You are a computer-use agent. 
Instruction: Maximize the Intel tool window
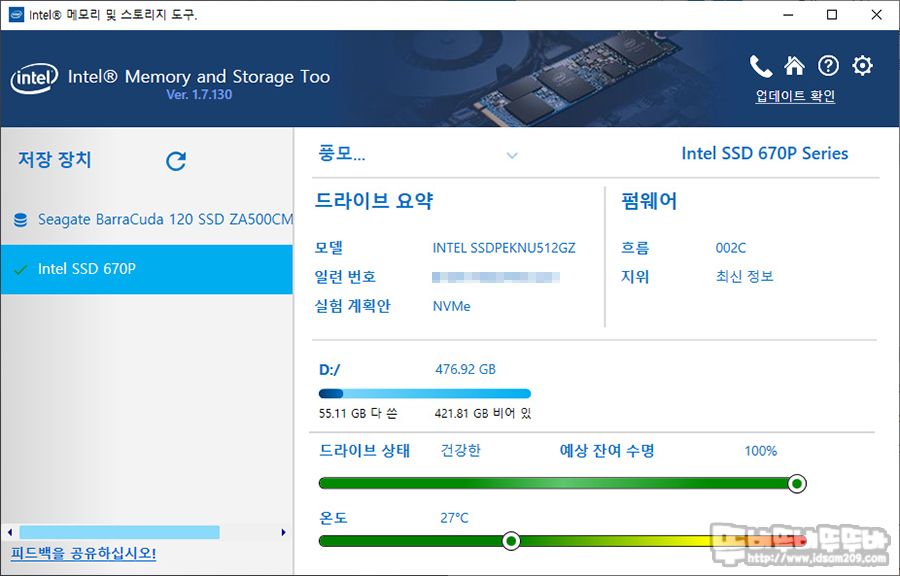pos(832,15)
